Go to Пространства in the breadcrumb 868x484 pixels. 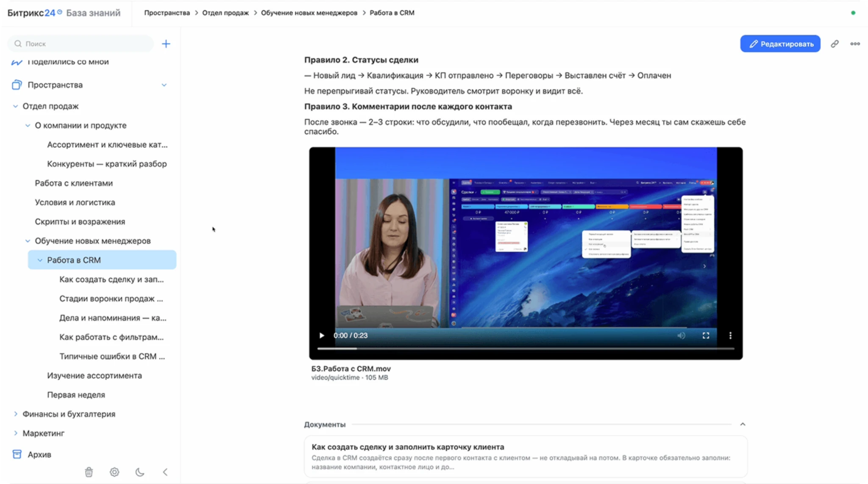coord(167,13)
